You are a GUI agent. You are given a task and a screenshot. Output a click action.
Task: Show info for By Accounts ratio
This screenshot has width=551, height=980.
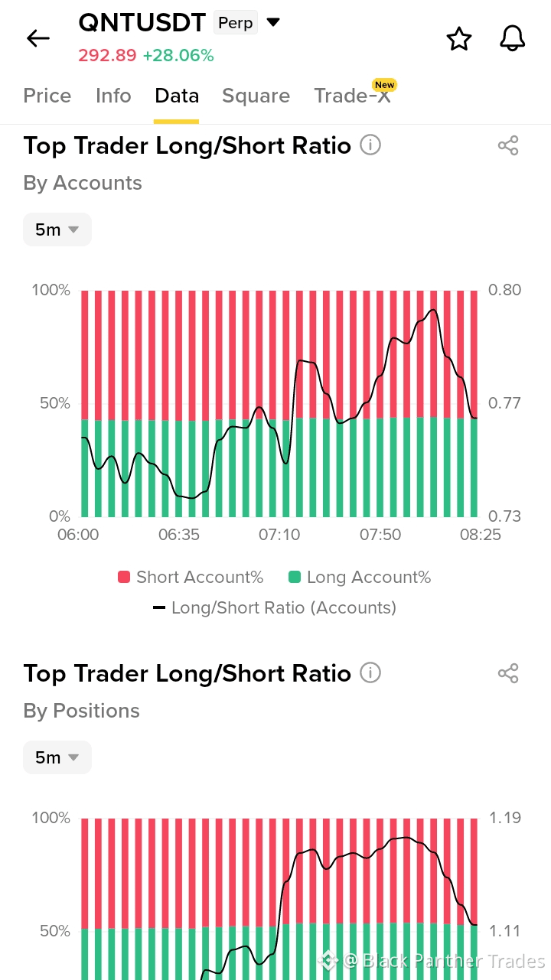tap(370, 145)
